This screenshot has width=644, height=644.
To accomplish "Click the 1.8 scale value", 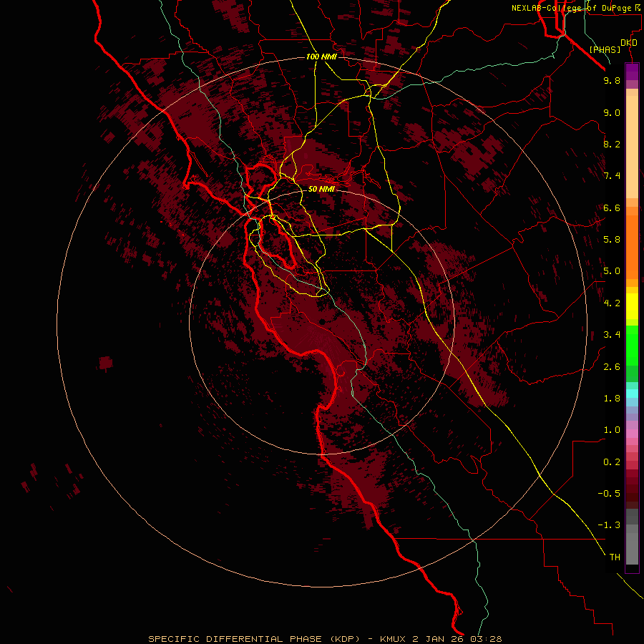I will click(612, 399).
